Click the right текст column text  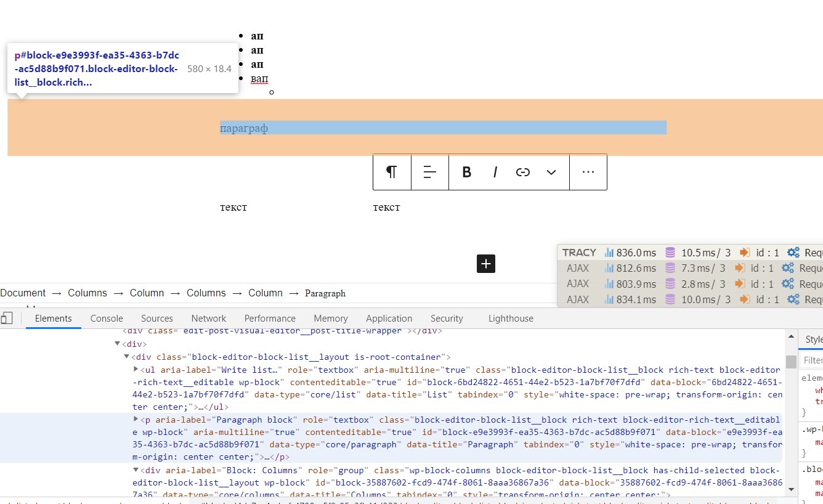(x=386, y=207)
